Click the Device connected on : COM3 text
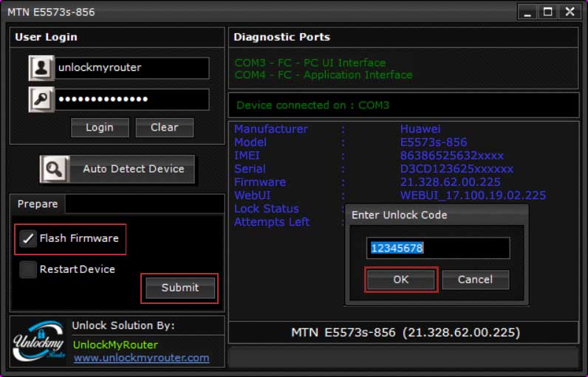 pos(313,106)
